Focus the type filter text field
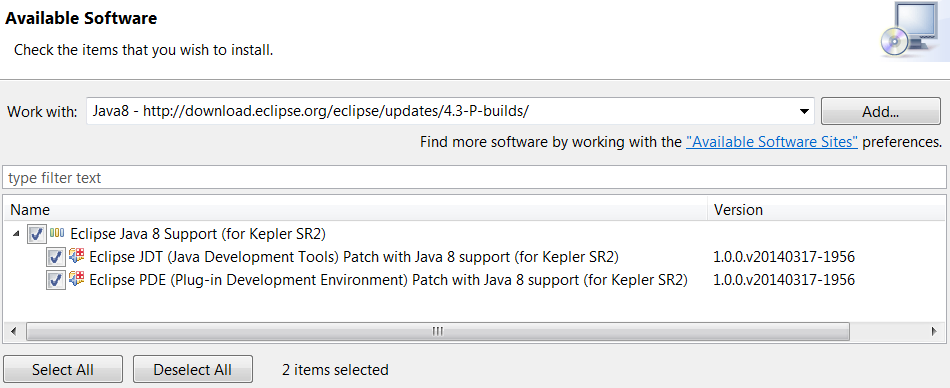Viewport: 950px width, 388px height. [474, 178]
